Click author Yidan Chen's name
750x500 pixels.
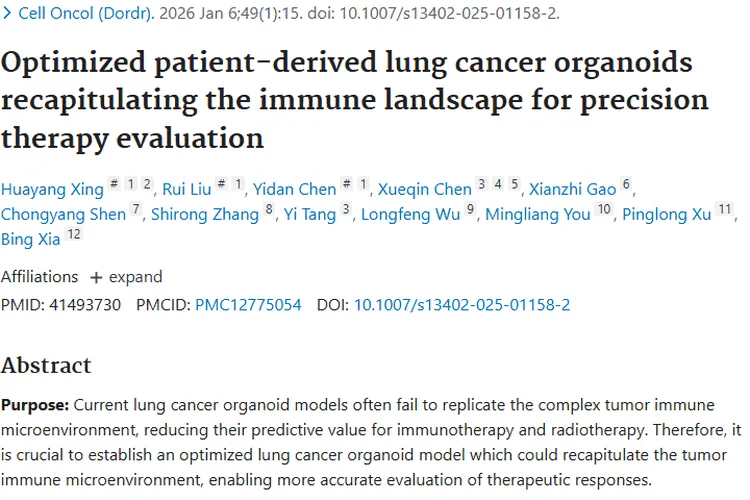296,189
